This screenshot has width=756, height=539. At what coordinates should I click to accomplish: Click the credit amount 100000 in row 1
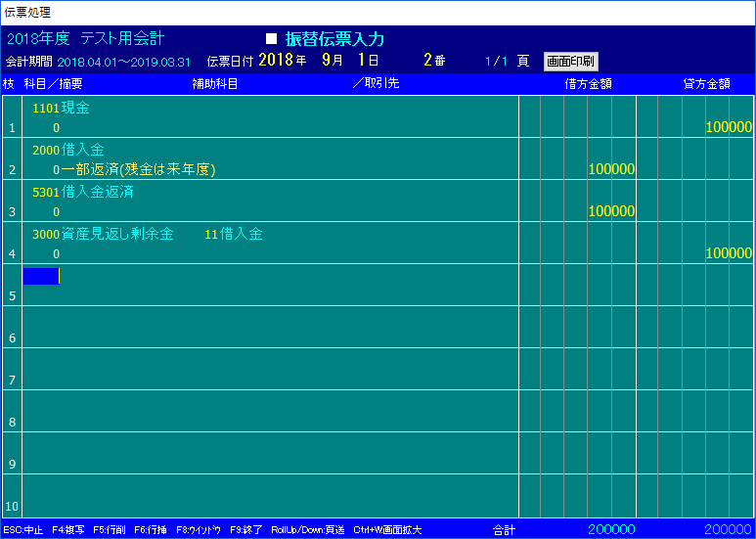729,127
